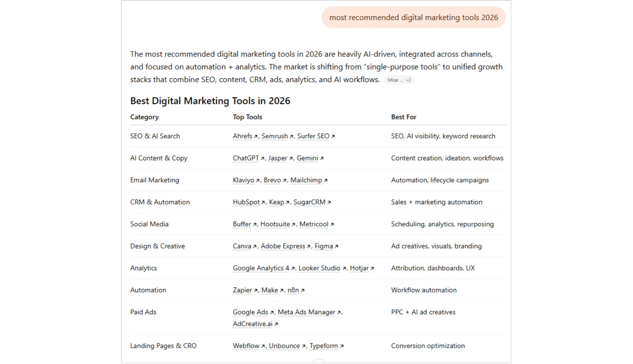633x364 pixels.
Task: Select the 'Email Marketing' category cell
Action: 155,180
